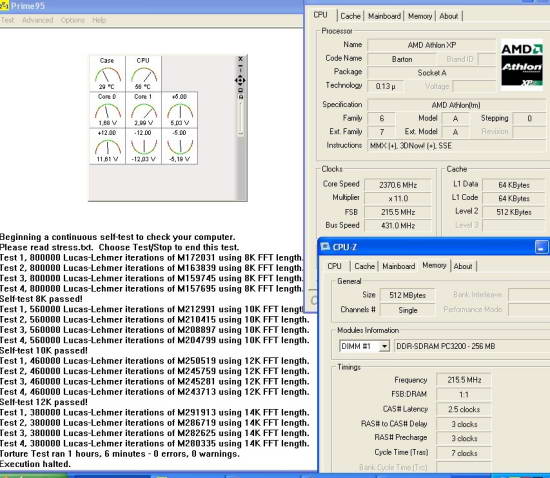Viewport: 550px width, 478px height.
Task: Open the DIMM #1 dropdown
Action: coord(384,346)
